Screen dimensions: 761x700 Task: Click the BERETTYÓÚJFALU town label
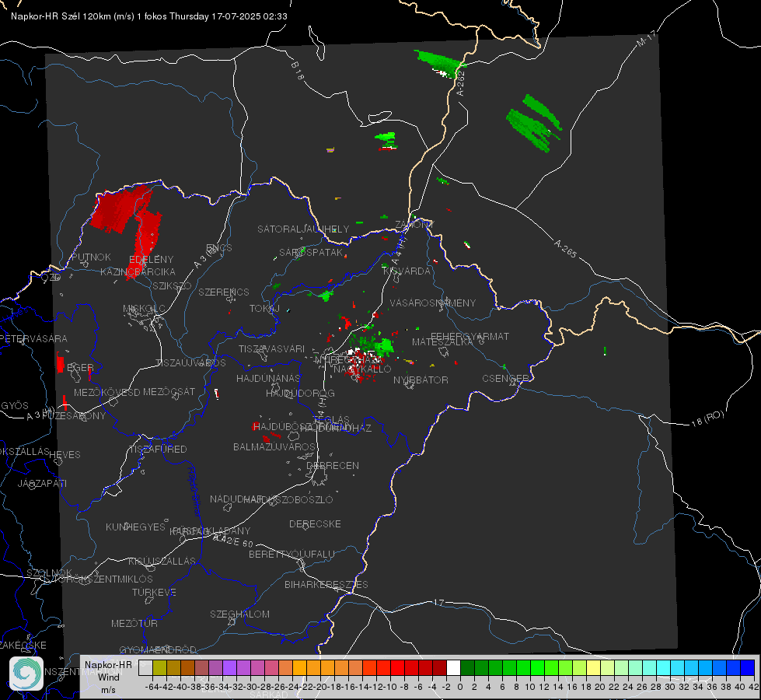(x=291, y=554)
